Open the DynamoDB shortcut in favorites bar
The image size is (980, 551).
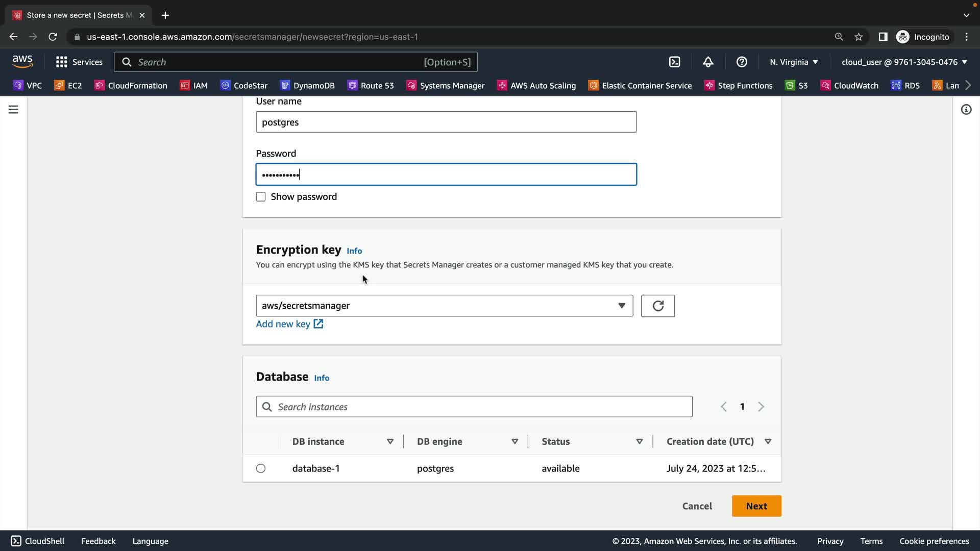point(307,85)
